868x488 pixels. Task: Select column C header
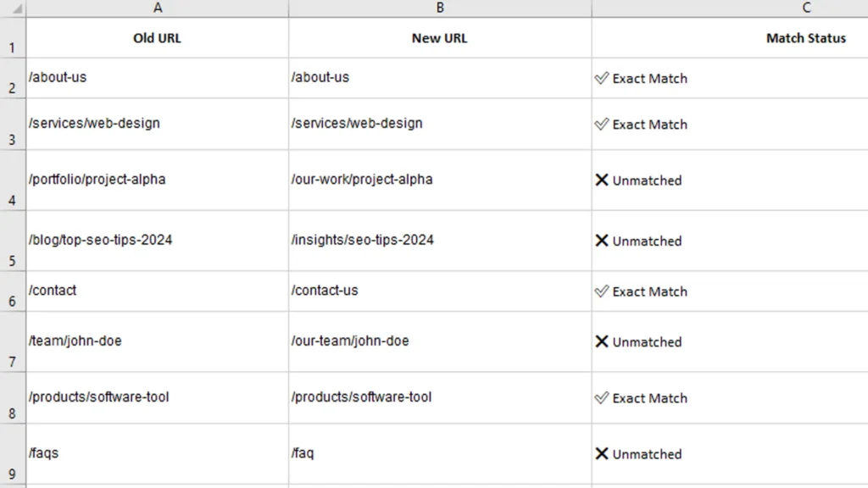805,8
